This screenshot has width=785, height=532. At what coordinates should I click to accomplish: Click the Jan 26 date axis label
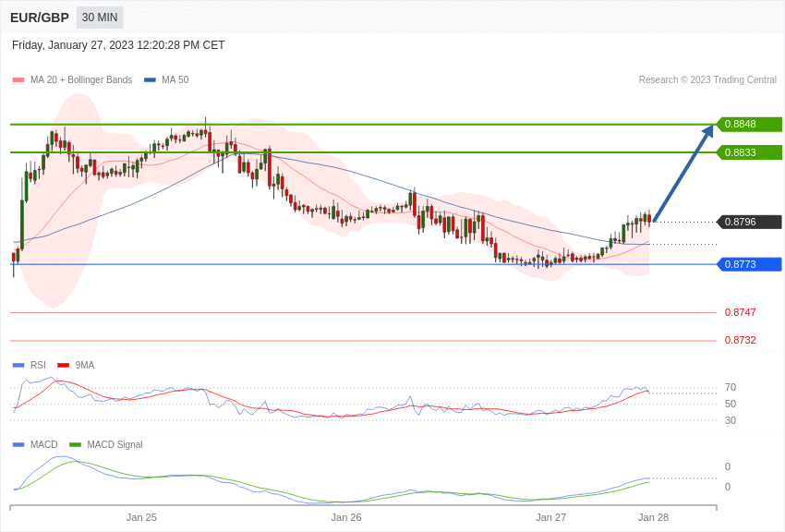click(346, 517)
